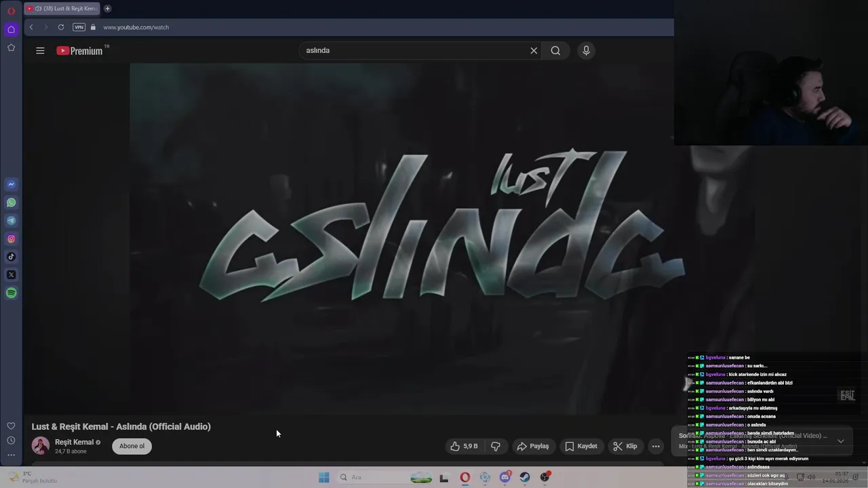This screenshot has width=868, height=488.
Task: Open the bookmarks star in the sidebar
Action: (11, 47)
